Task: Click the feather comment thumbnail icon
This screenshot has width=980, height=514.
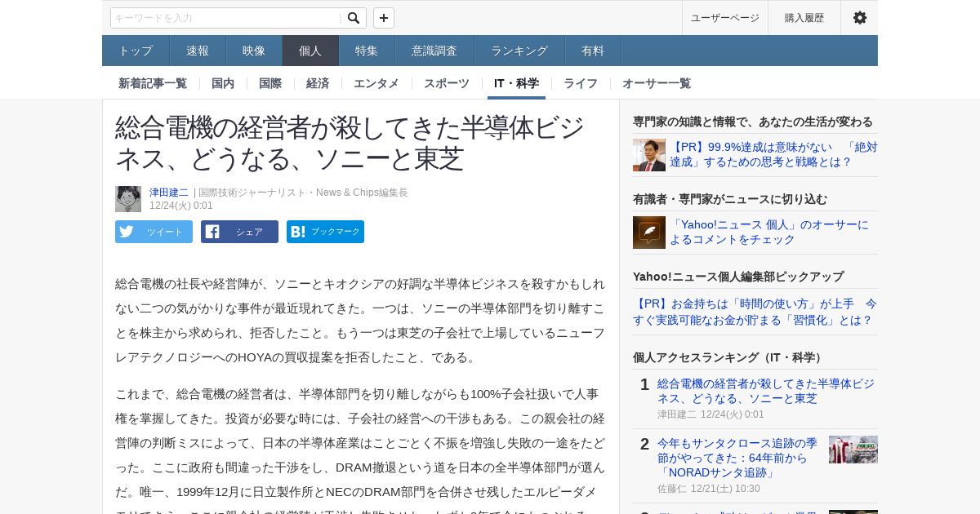Action: pyautogui.click(x=649, y=233)
